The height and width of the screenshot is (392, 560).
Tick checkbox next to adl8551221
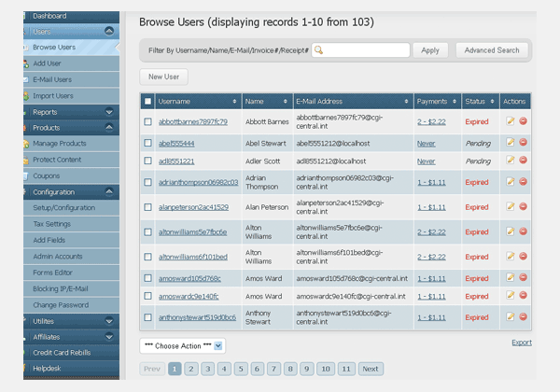[147, 161]
